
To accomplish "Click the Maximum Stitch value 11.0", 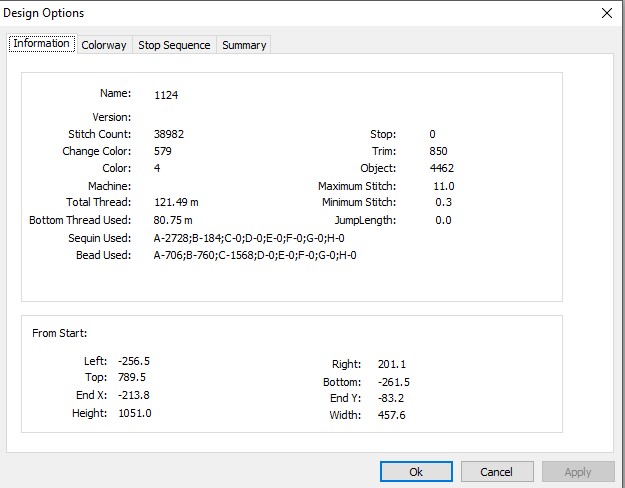I will tap(444, 186).
